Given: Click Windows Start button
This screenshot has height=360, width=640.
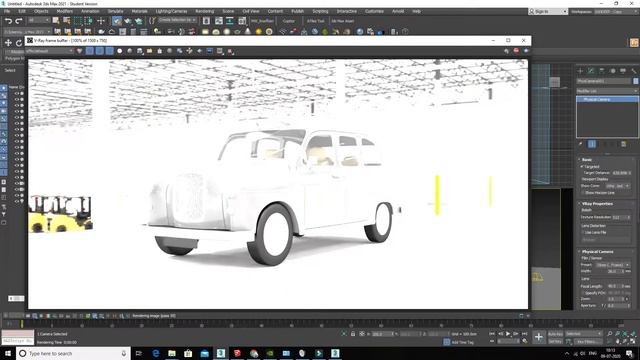Looking at the screenshot, I should (x=8, y=353).
